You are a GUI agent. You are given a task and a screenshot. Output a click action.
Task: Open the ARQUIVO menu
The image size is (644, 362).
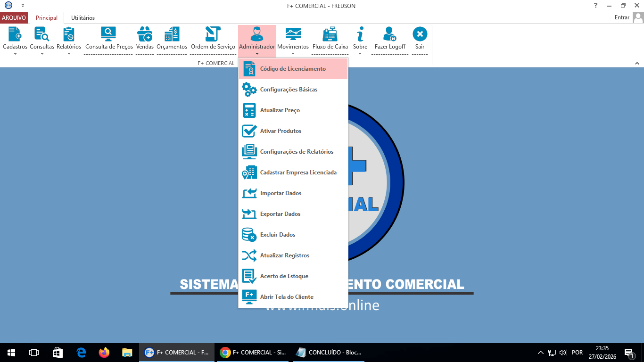click(14, 17)
